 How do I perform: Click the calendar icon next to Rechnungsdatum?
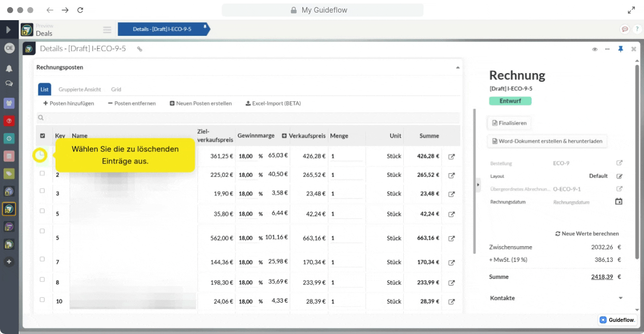click(x=619, y=202)
